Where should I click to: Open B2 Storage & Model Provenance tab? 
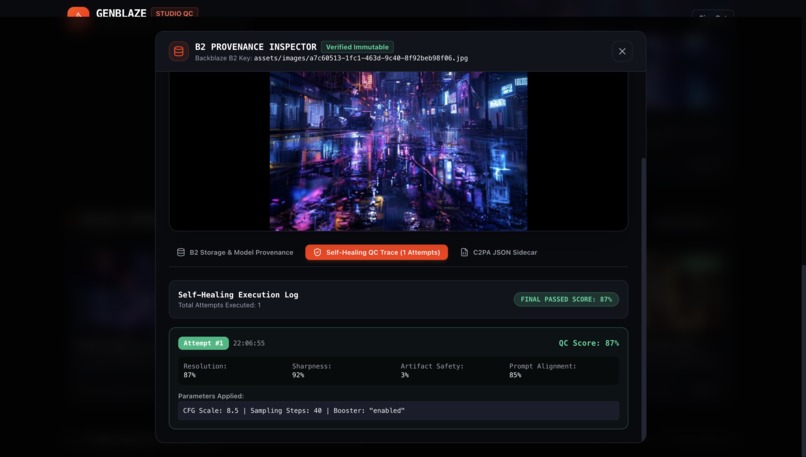235,252
